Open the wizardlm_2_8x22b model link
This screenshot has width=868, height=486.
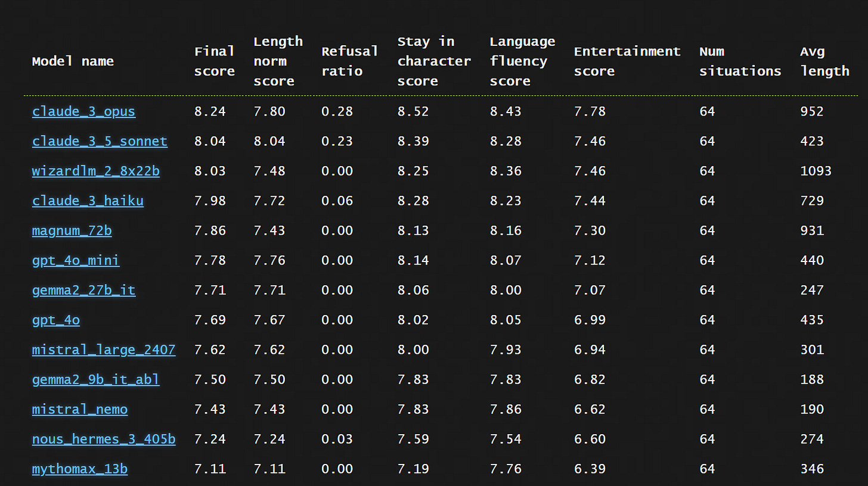point(96,171)
